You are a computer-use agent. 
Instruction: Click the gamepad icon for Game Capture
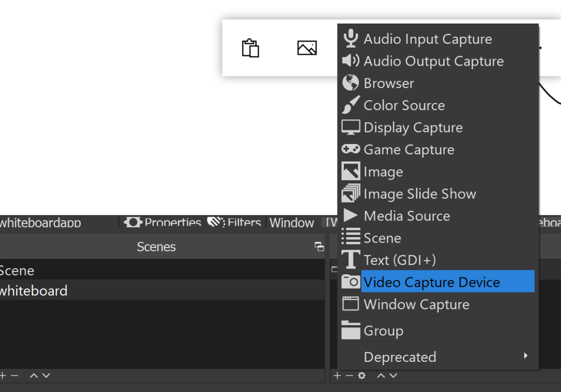tap(351, 149)
